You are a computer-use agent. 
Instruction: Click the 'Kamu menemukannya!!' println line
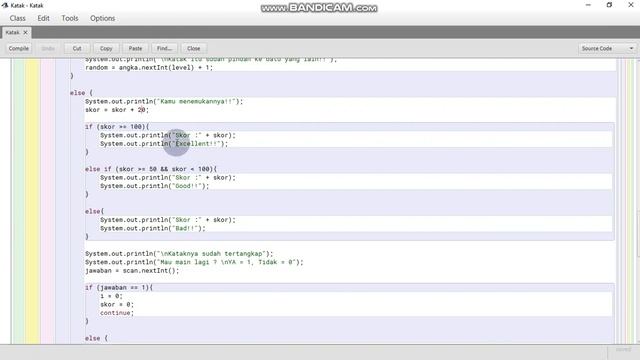[164, 101]
